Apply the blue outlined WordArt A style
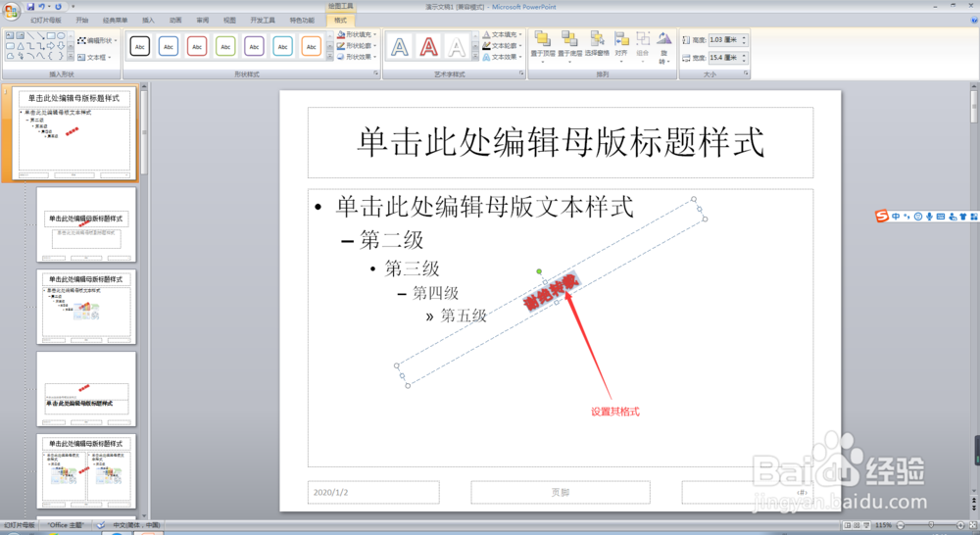The width and height of the screenshot is (980, 535). pos(400,47)
